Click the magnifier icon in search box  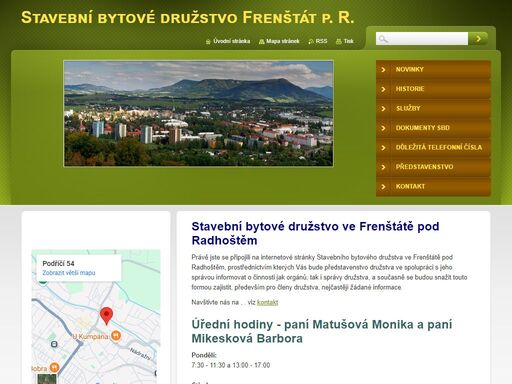[x=383, y=39]
